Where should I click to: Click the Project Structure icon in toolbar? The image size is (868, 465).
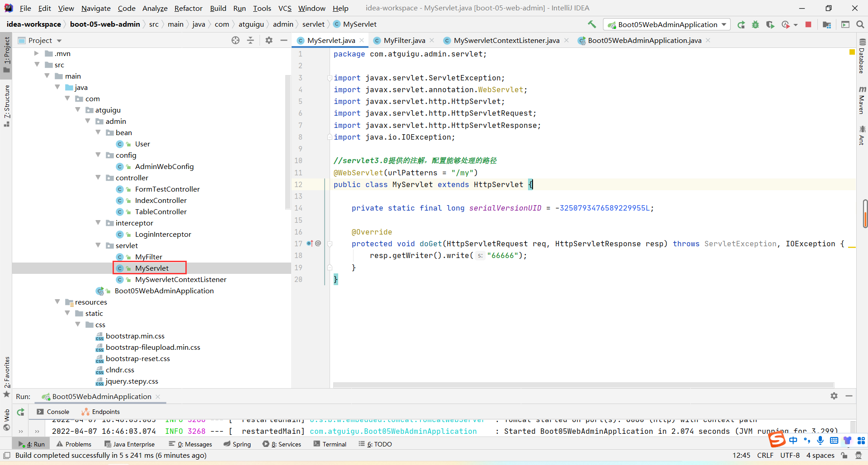pyautogui.click(x=827, y=25)
